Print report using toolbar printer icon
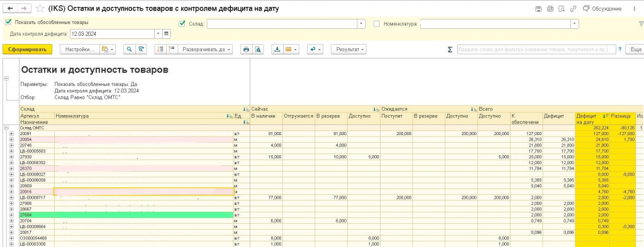Viewport: 644px width, 247px height. 246,49
